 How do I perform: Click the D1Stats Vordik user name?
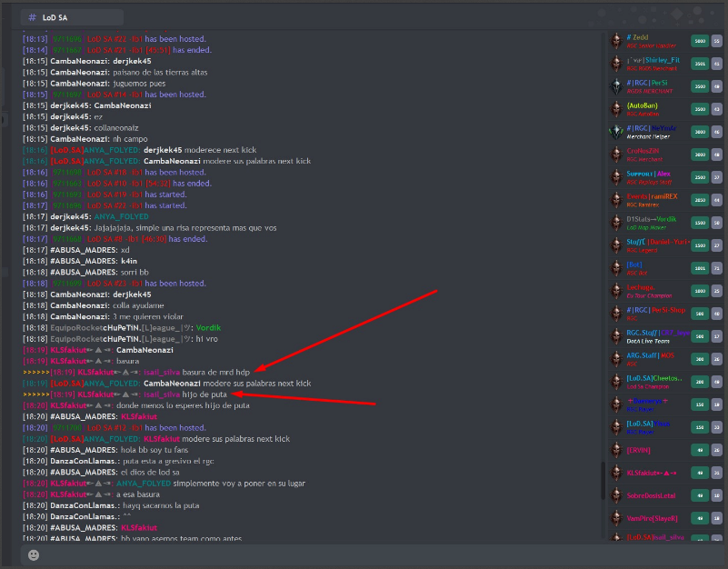652,219
